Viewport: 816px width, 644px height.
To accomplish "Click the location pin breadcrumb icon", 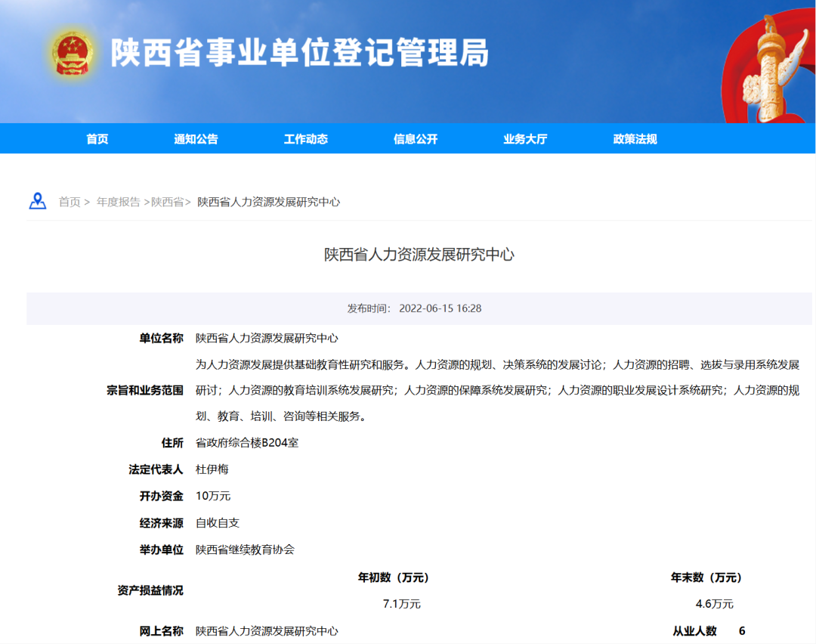I will click(x=38, y=200).
